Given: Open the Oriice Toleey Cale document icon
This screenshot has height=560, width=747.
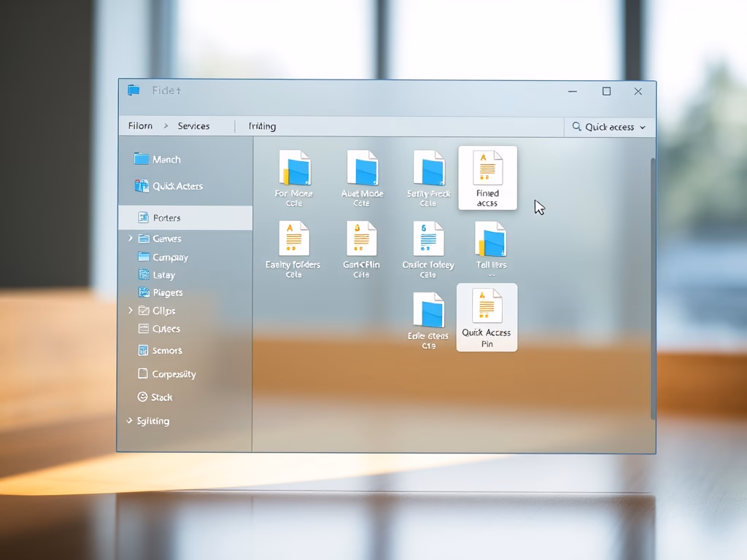Looking at the screenshot, I should tap(429, 238).
